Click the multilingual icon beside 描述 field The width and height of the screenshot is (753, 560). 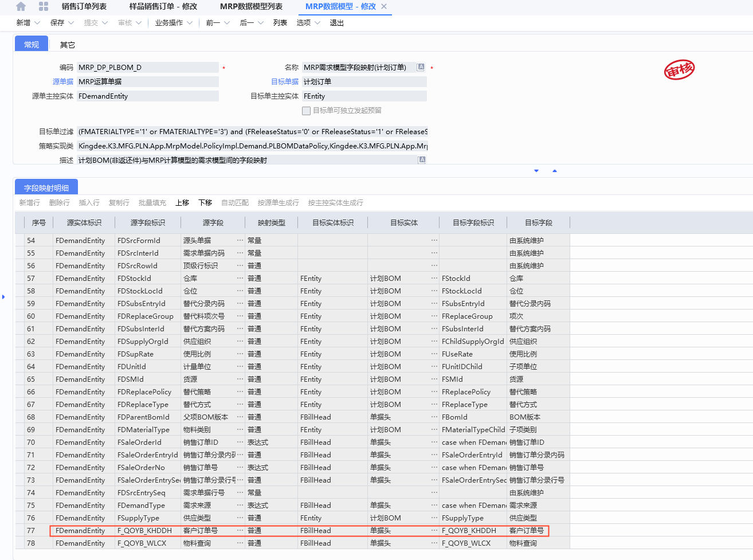point(422,160)
